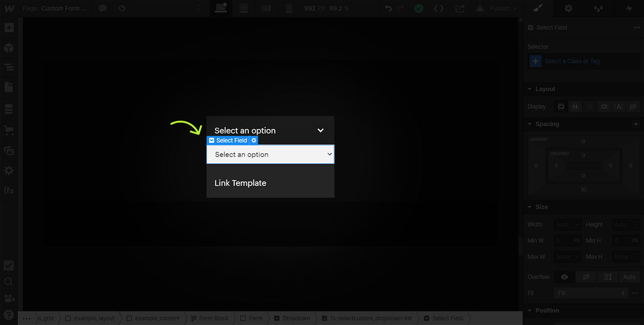The image size is (644, 325).
Task: Open the Help question mark
Action: click(9, 315)
